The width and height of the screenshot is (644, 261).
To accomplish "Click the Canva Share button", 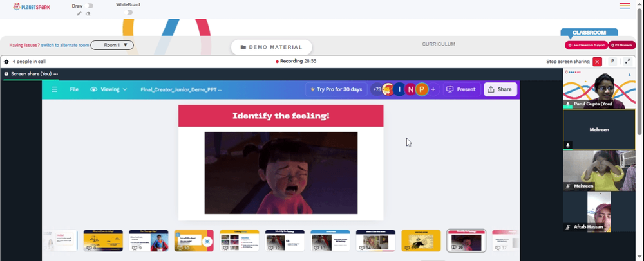I will (x=500, y=89).
